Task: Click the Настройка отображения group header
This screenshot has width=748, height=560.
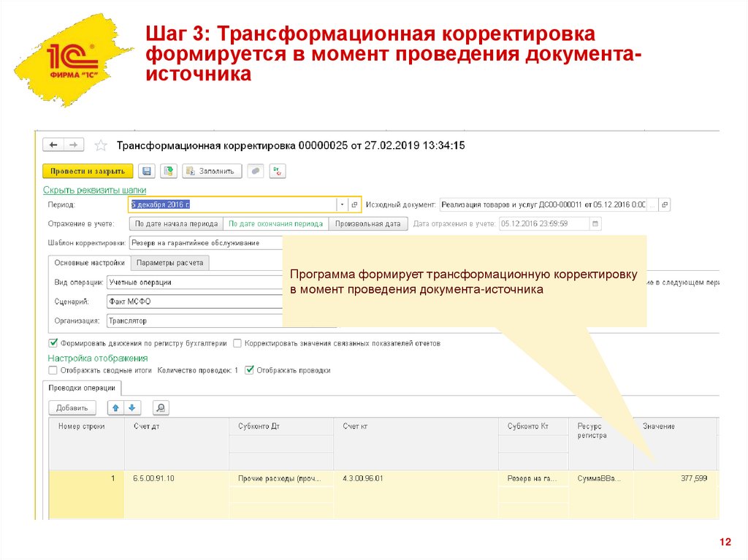Action: coord(98,358)
